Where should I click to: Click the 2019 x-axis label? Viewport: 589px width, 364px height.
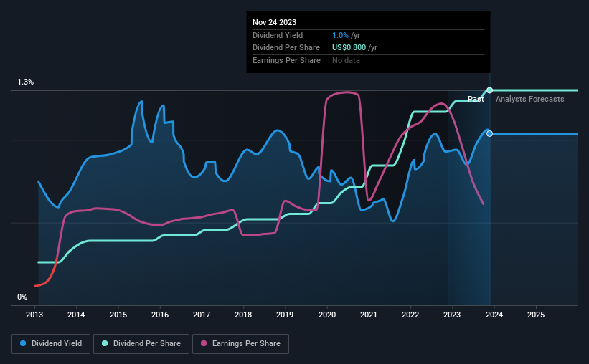[285, 315]
